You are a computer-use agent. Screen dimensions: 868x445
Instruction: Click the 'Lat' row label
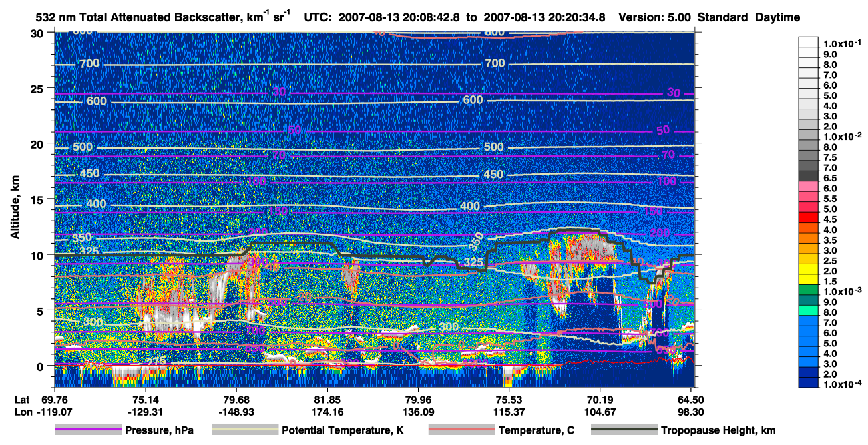pyautogui.click(x=21, y=400)
